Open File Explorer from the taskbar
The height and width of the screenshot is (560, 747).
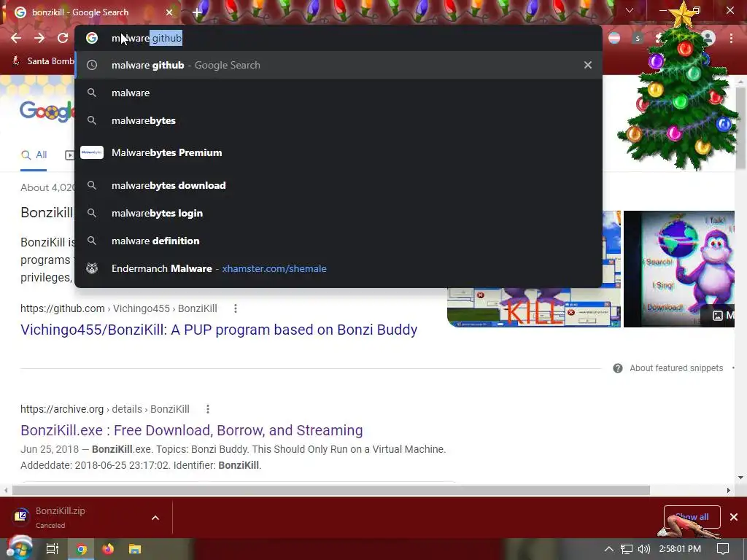click(135, 549)
